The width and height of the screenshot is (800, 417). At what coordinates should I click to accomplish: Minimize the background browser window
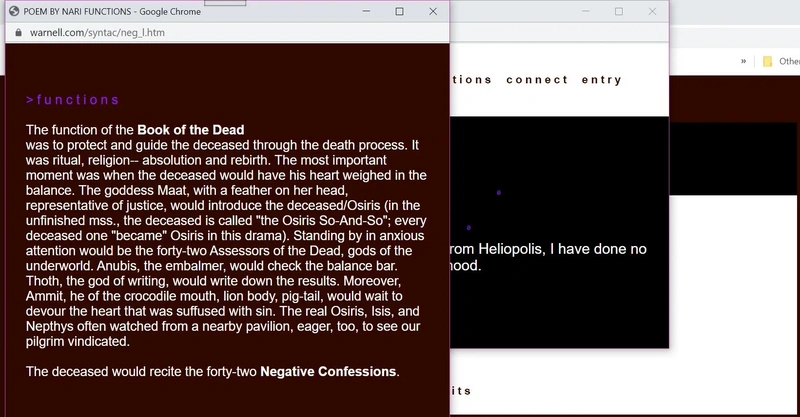pyautogui.click(x=586, y=11)
